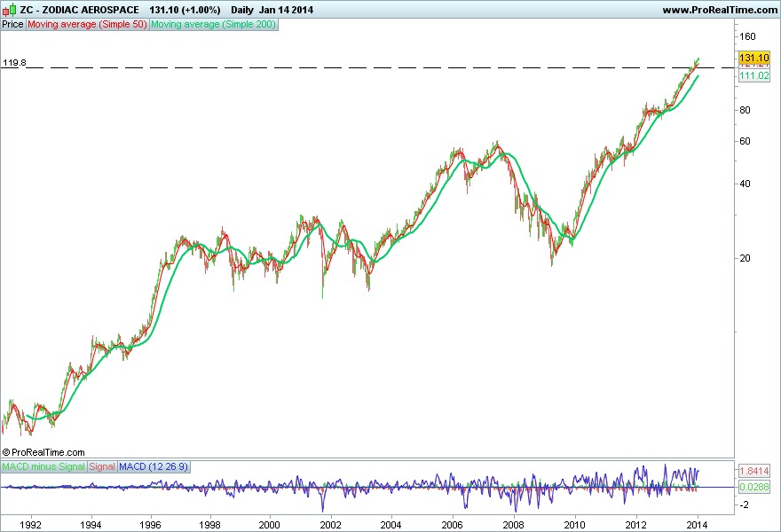Select Moving average (Simple 50) legend label
781x532 pixels.
[x=87, y=25]
